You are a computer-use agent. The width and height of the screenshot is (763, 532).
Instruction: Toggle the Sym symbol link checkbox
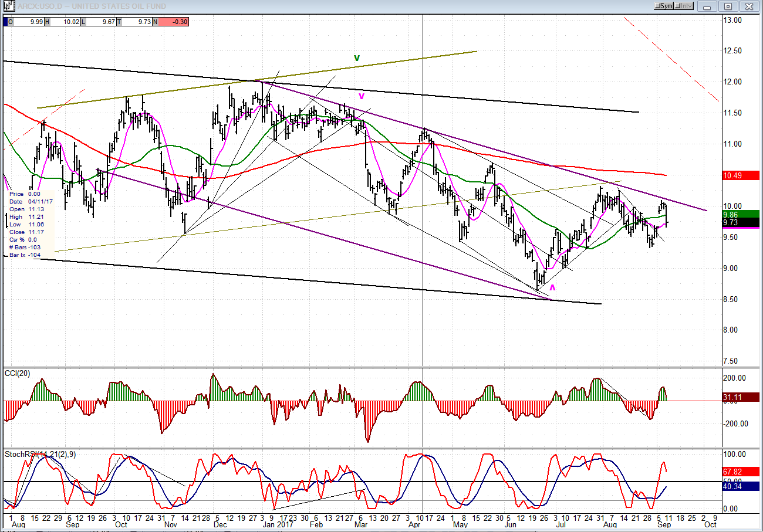(x=664, y=6)
